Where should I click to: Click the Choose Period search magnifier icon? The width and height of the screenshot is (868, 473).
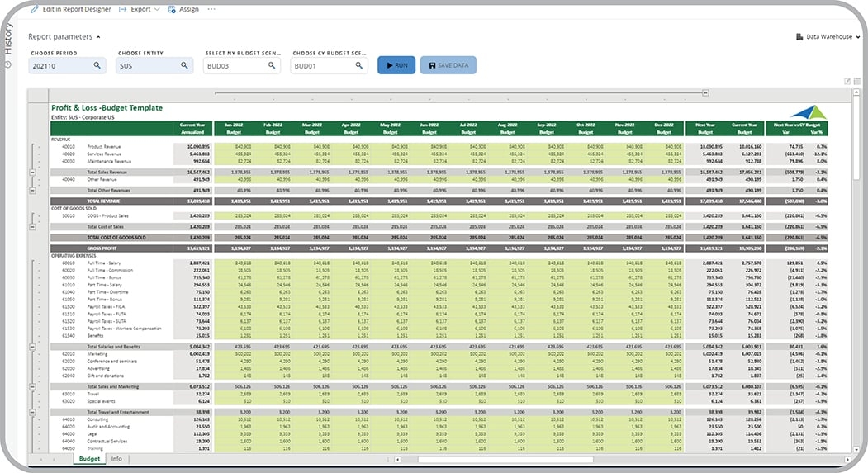click(97, 65)
